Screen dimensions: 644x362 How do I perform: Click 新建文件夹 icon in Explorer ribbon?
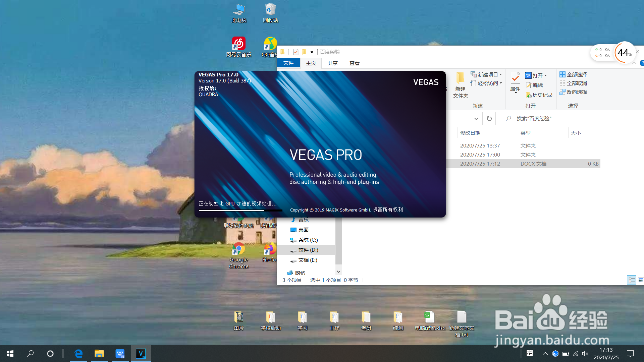461,85
